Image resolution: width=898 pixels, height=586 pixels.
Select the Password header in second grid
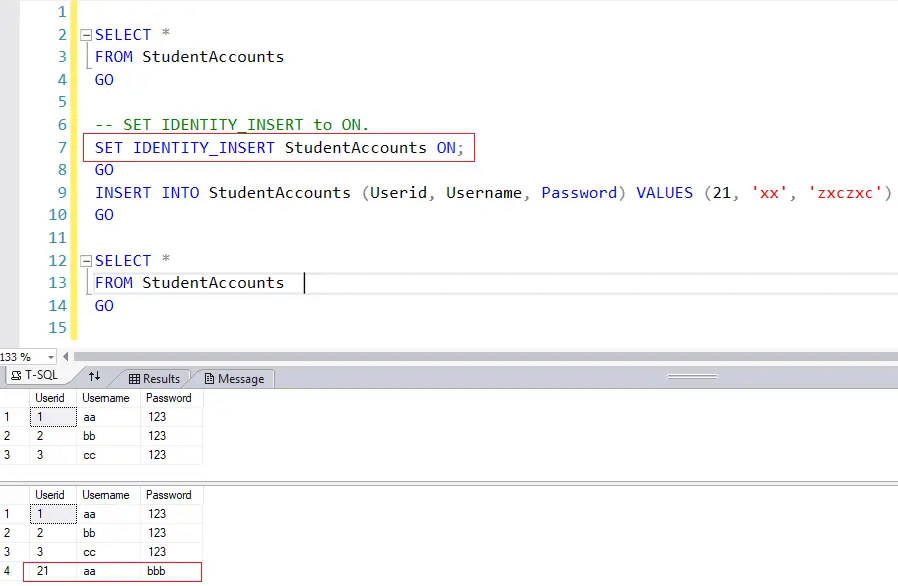pos(169,495)
